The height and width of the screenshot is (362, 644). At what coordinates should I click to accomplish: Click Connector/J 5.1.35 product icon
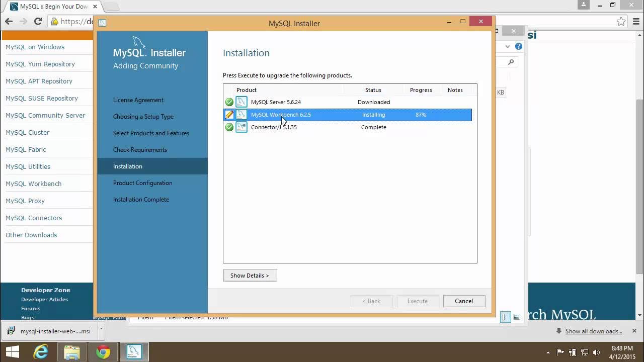[242, 127]
